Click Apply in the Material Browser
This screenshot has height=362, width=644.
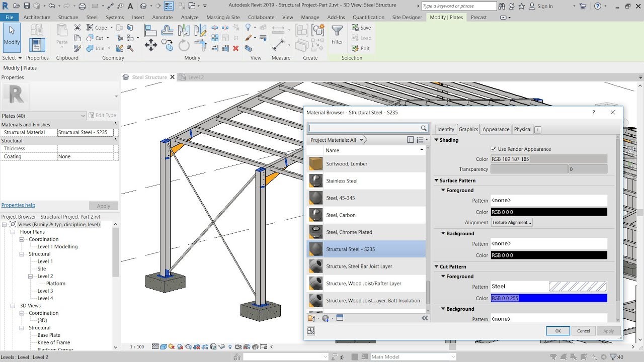coord(608,331)
